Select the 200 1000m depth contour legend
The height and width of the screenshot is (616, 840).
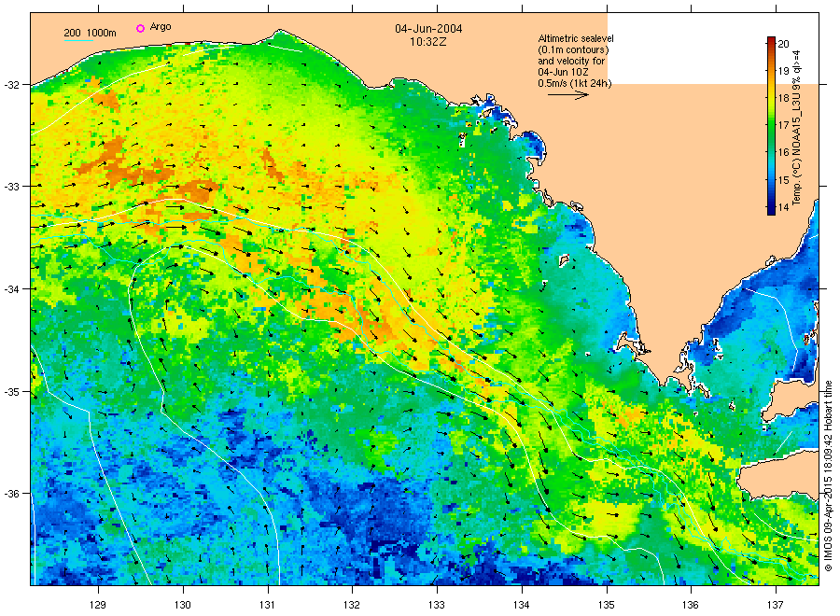(90, 33)
